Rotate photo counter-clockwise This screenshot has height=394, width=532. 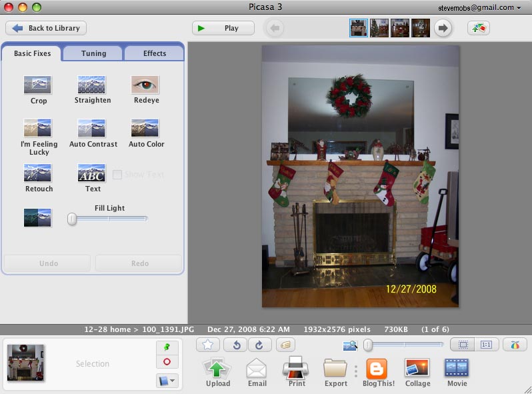[236, 345]
